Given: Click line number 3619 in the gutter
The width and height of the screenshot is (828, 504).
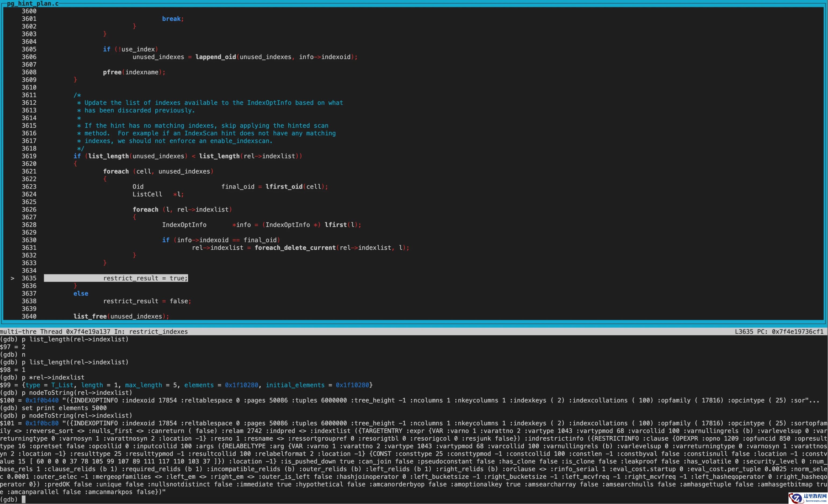Looking at the screenshot, I should (x=29, y=156).
